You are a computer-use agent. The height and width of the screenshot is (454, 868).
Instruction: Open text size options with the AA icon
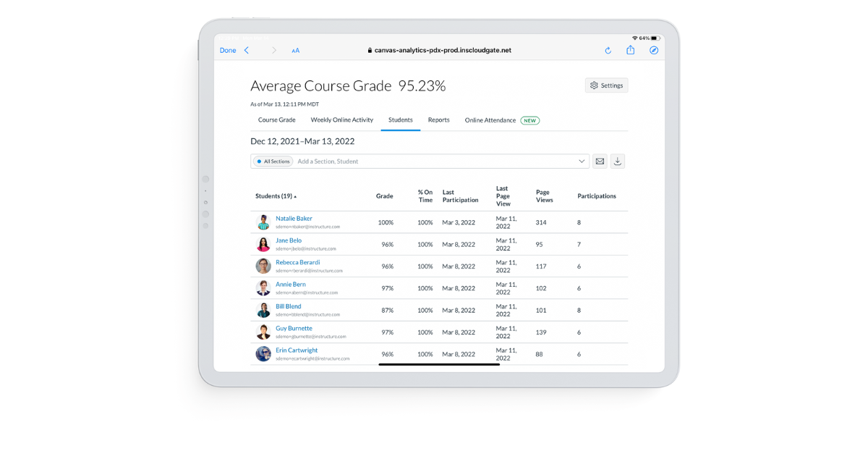pyautogui.click(x=295, y=50)
